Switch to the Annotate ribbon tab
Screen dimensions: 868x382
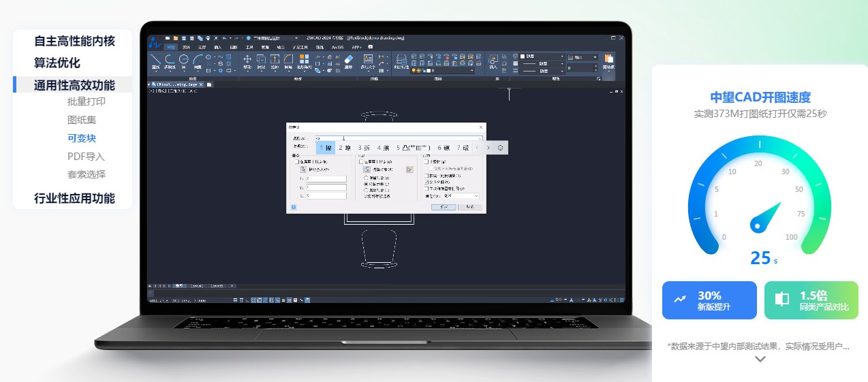coord(202,47)
